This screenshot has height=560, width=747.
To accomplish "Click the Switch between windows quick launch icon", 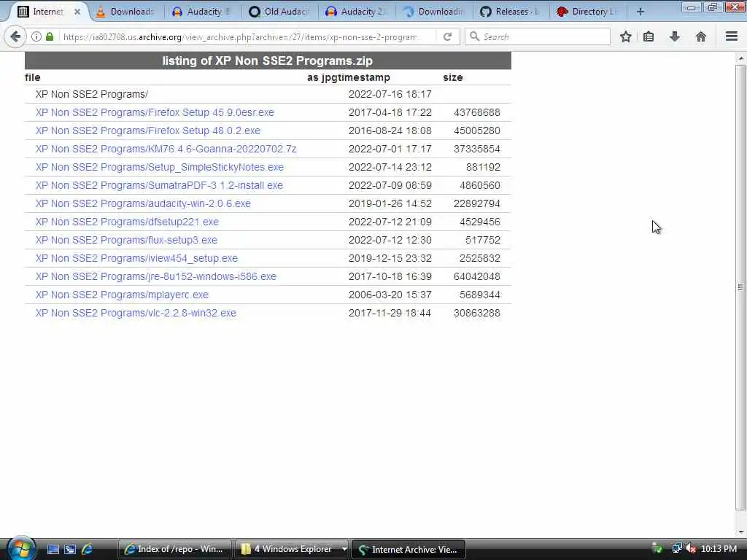I will [70, 550].
